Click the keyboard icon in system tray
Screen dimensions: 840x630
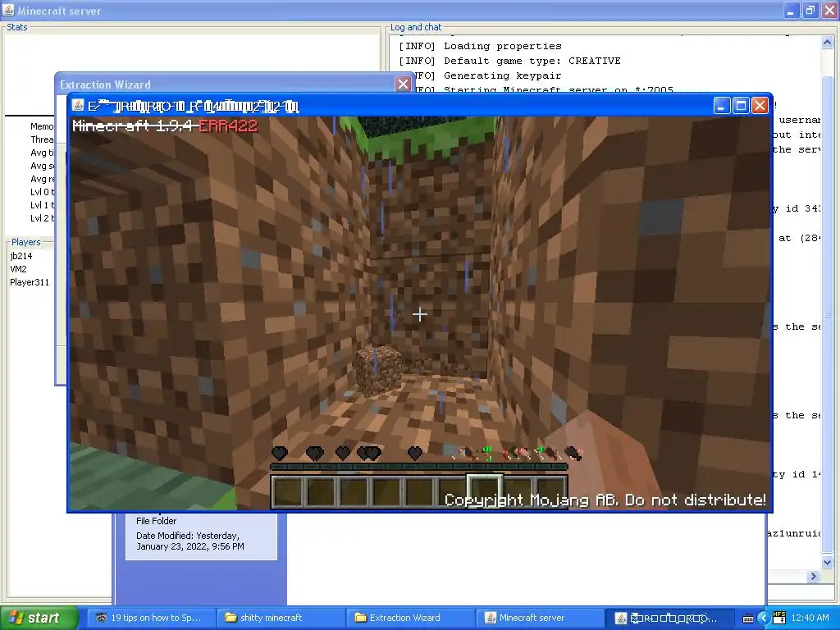(x=748, y=619)
